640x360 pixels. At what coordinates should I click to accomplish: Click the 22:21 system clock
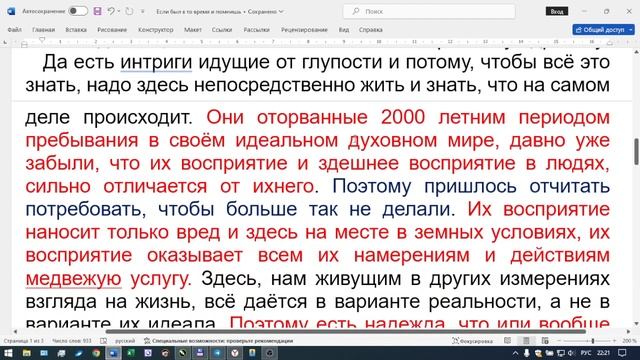point(603,353)
